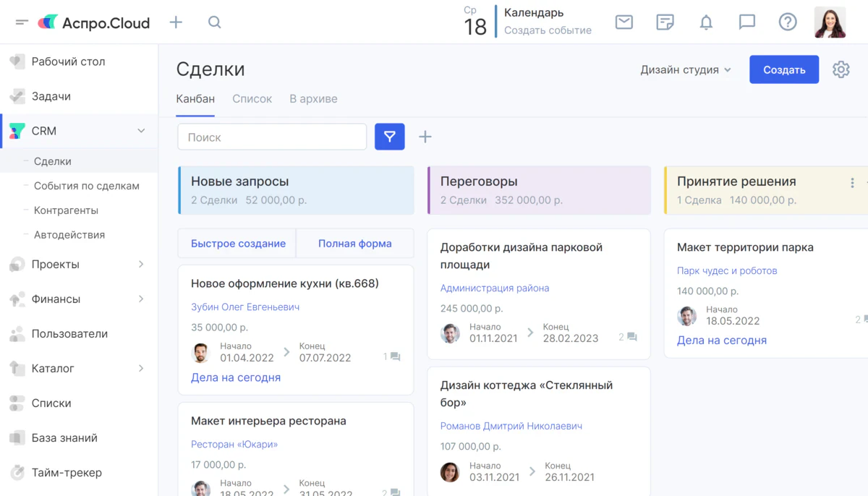Viewport: 868px width, 496px height.
Task: Open the Аспро.Cloud logo home
Action: pyautogui.click(x=94, y=22)
